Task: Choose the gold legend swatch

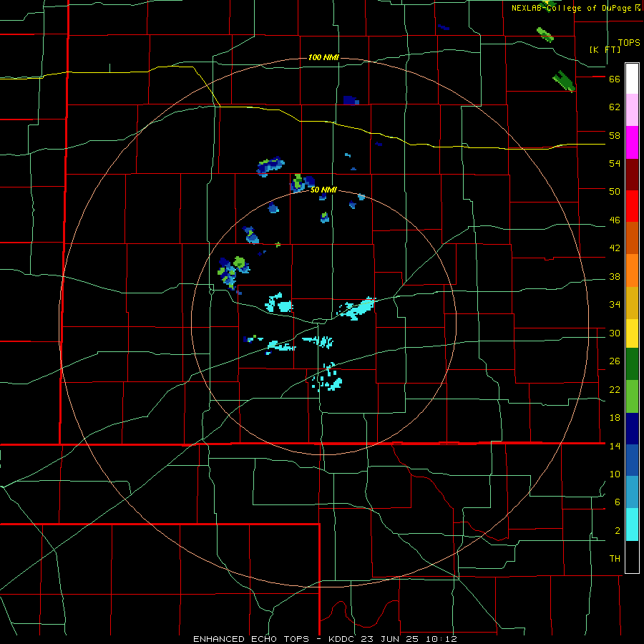Action: pyautogui.click(x=632, y=303)
